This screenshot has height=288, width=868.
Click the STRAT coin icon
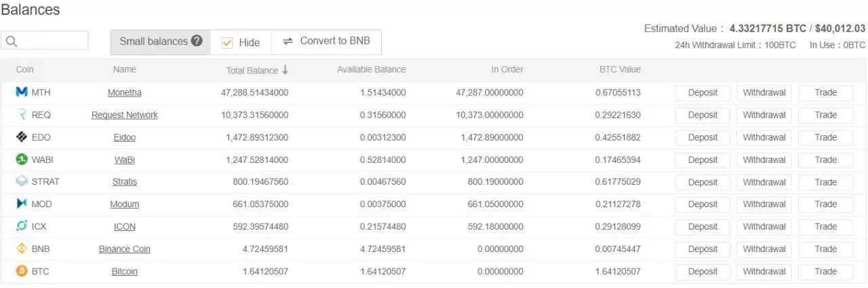22,181
